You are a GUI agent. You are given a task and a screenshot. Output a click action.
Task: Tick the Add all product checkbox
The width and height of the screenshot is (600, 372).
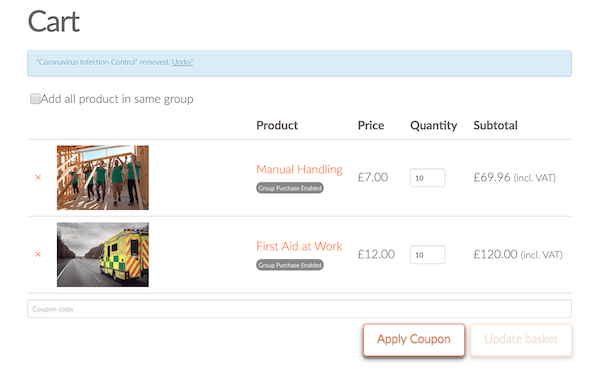(x=35, y=99)
